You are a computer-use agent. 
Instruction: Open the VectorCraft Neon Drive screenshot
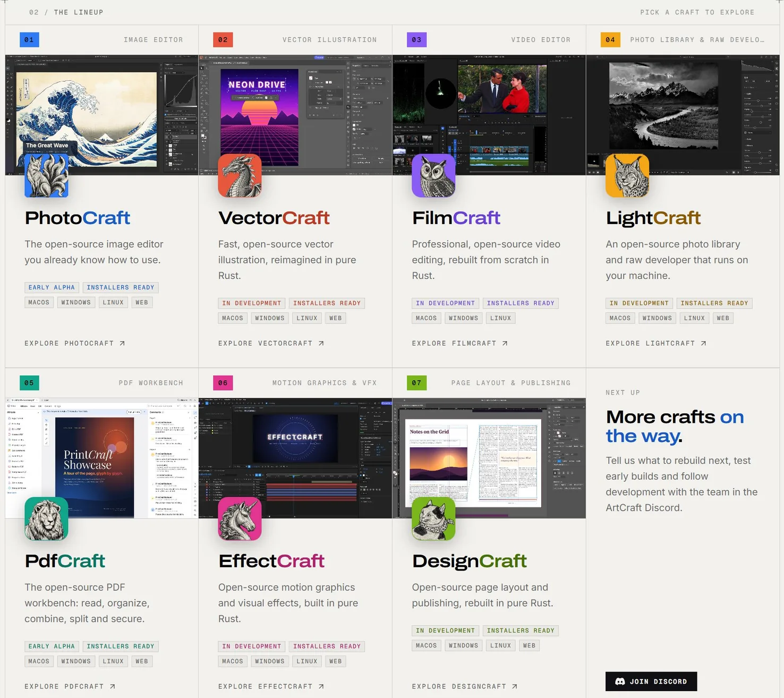(x=295, y=115)
